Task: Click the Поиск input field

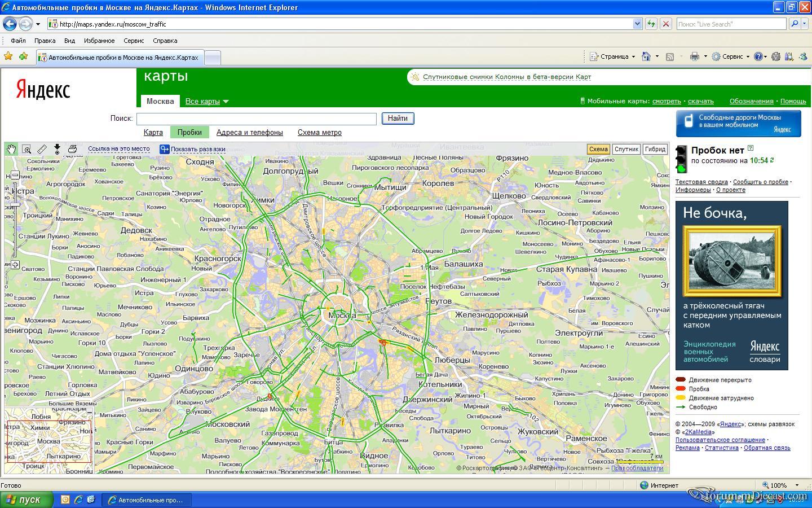Action: coord(257,119)
